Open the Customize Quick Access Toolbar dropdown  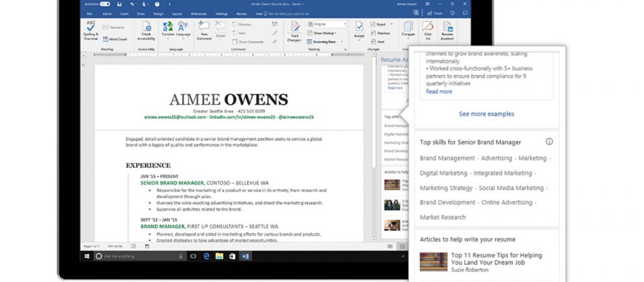169,4
